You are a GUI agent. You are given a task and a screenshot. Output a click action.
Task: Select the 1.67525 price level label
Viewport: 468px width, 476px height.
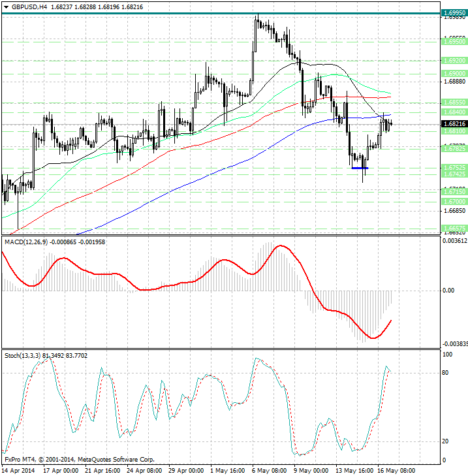click(x=454, y=168)
